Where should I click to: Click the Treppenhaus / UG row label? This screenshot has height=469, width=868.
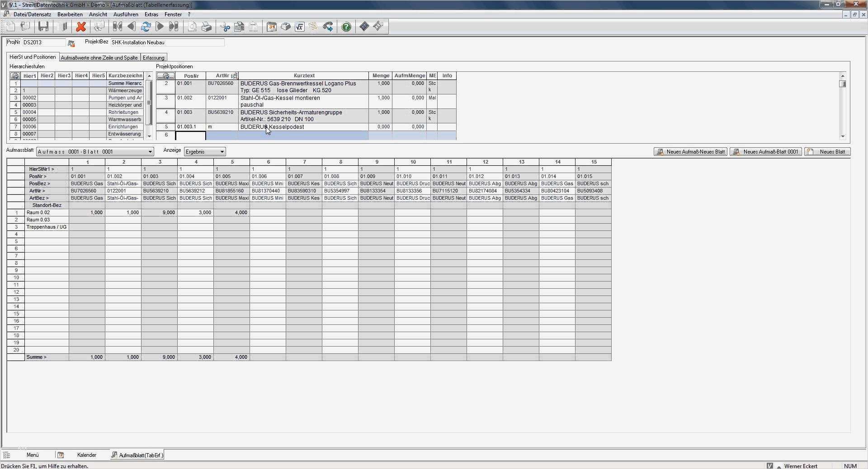point(47,227)
